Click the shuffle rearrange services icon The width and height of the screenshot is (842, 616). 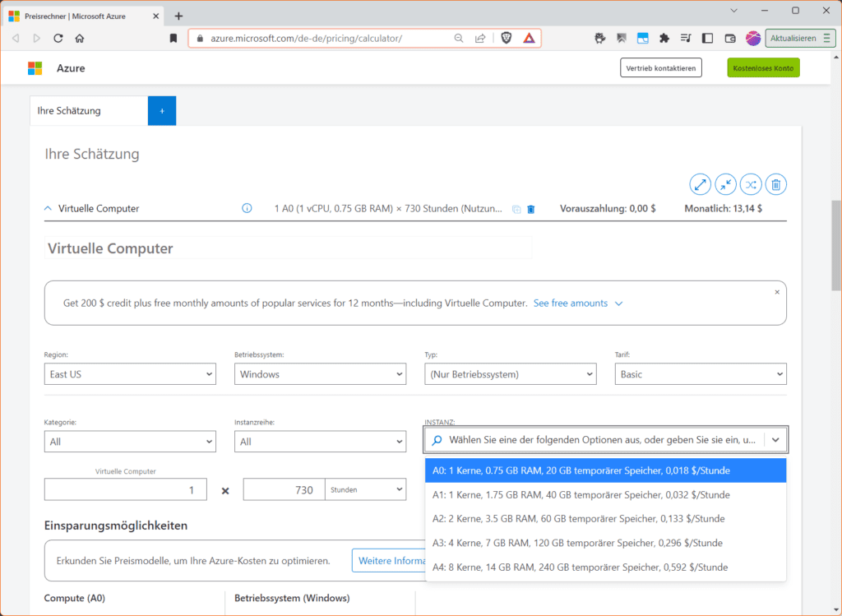[x=751, y=184]
